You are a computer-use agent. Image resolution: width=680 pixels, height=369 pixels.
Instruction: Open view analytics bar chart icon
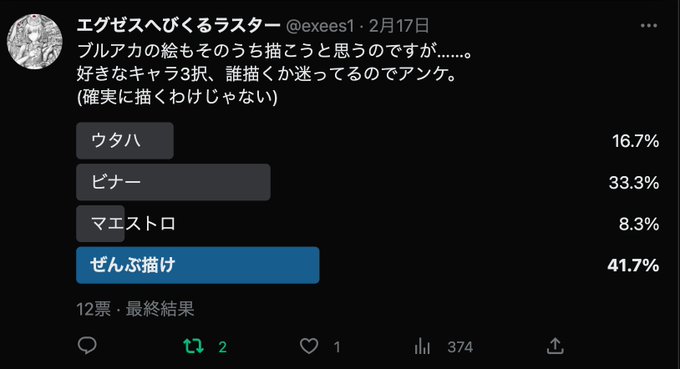[422, 346]
